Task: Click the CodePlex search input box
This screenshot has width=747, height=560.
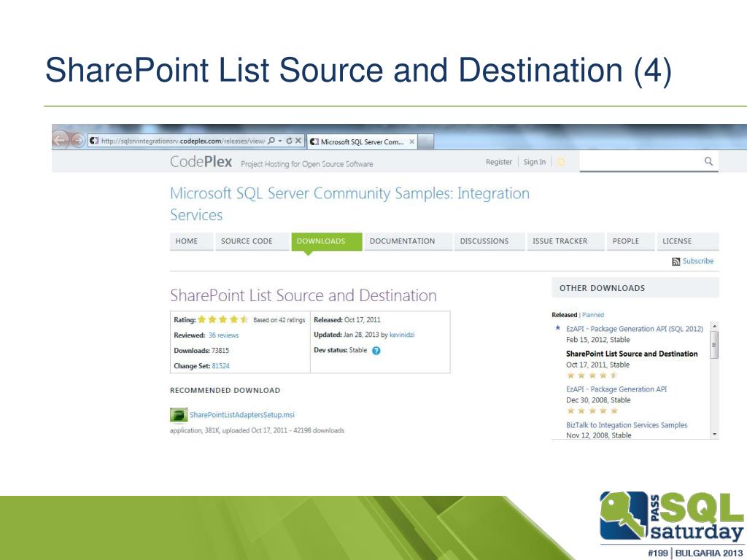Action: coord(640,162)
